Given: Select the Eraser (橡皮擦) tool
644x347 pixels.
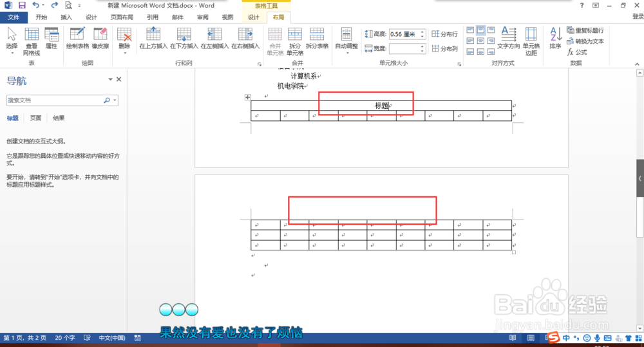Looking at the screenshot, I should click(100, 38).
